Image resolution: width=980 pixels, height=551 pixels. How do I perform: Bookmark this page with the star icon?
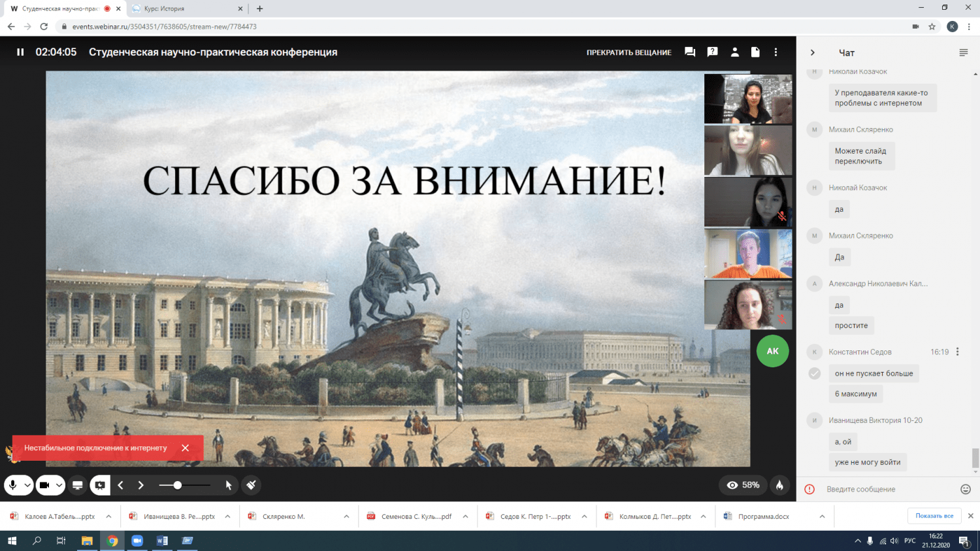[932, 27]
